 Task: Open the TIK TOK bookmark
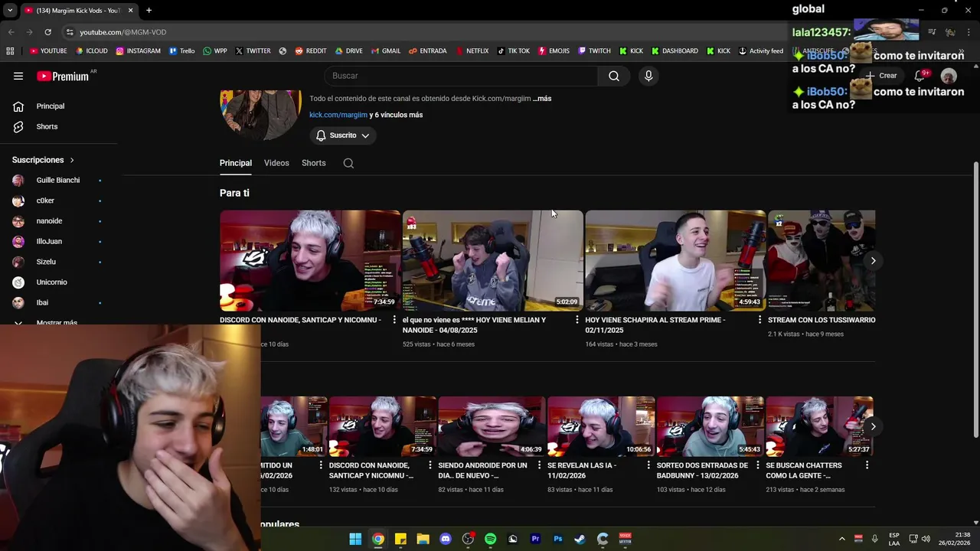[x=513, y=51]
